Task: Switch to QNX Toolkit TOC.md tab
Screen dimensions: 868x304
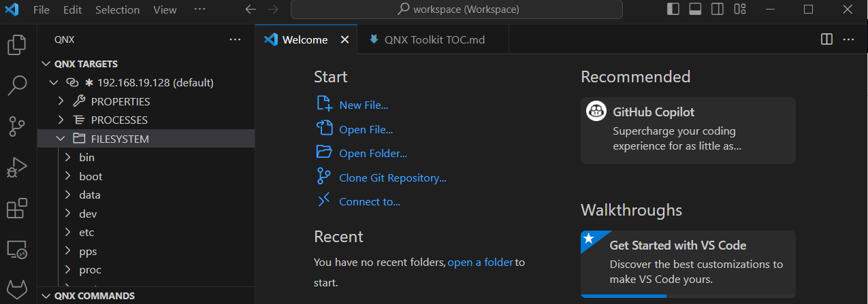Action: point(433,39)
